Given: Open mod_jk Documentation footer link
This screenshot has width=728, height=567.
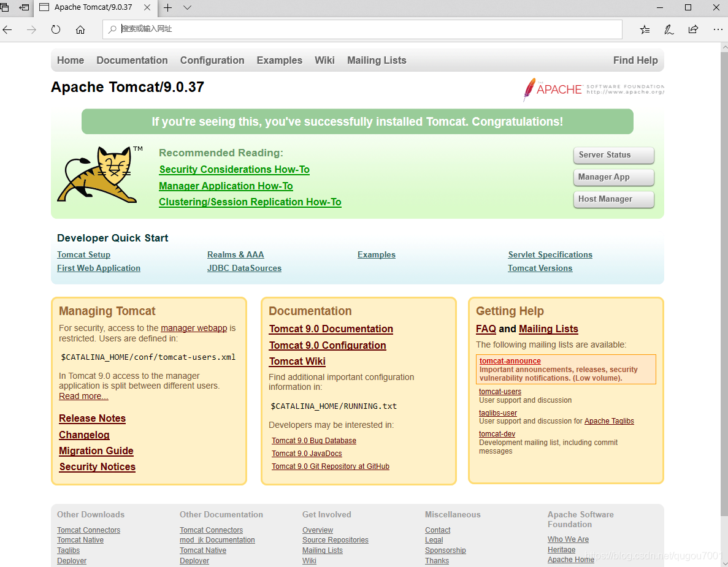Looking at the screenshot, I should 217,540.
